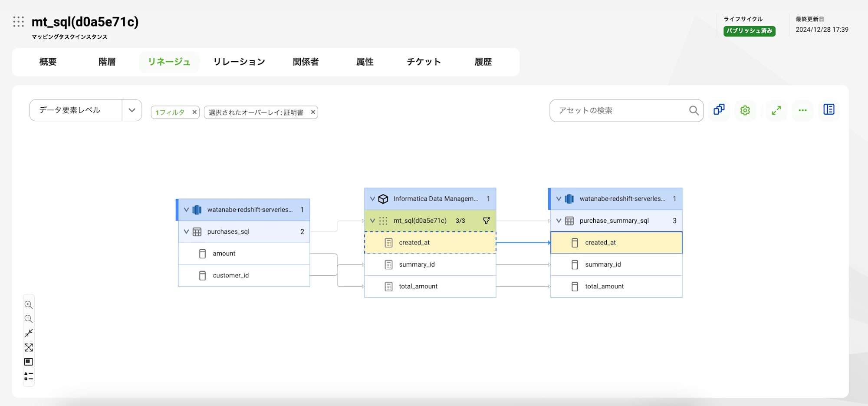868x406 pixels.
Task: Click the マッピングタスクインスタンス subtitle
Action: (69, 37)
